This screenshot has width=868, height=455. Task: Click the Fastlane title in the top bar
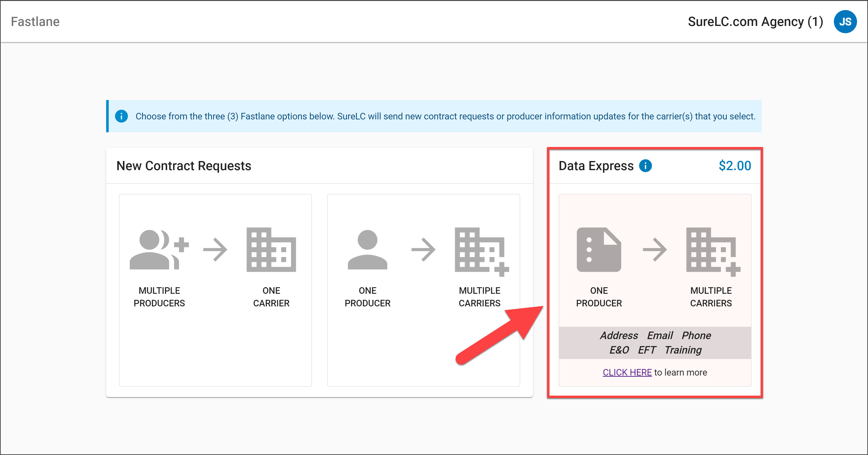35,21
